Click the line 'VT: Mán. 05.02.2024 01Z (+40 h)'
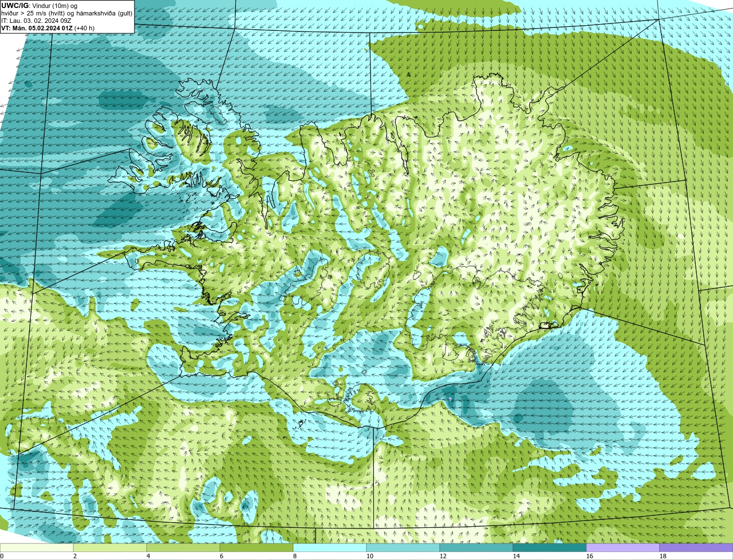Viewport: 733px width, 560px height. [x=48, y=28]
